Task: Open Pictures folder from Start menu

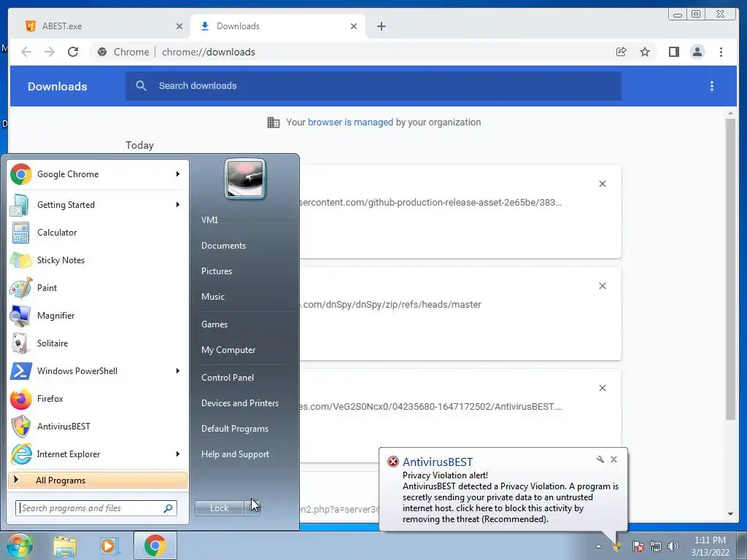Action: 217,271
